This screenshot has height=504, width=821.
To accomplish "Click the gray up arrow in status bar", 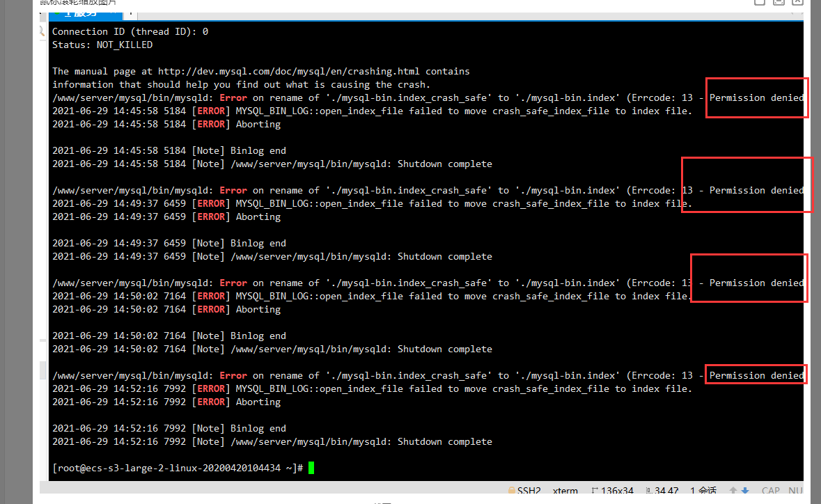I will click(x=732, y=491).
